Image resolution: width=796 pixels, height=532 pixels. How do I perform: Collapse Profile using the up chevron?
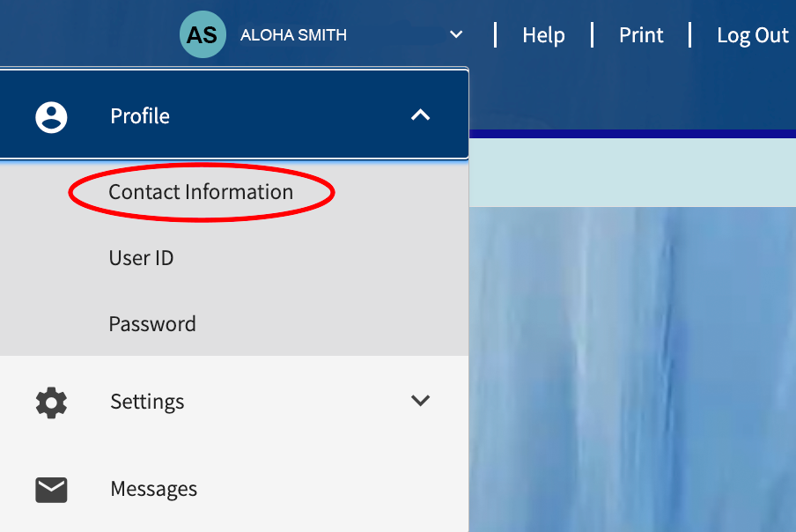(x=421, y=115)
